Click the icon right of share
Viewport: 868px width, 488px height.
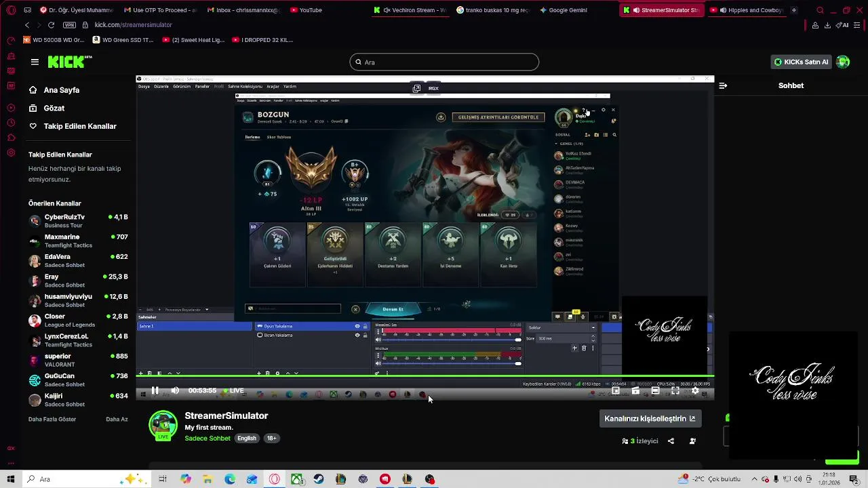692,441
